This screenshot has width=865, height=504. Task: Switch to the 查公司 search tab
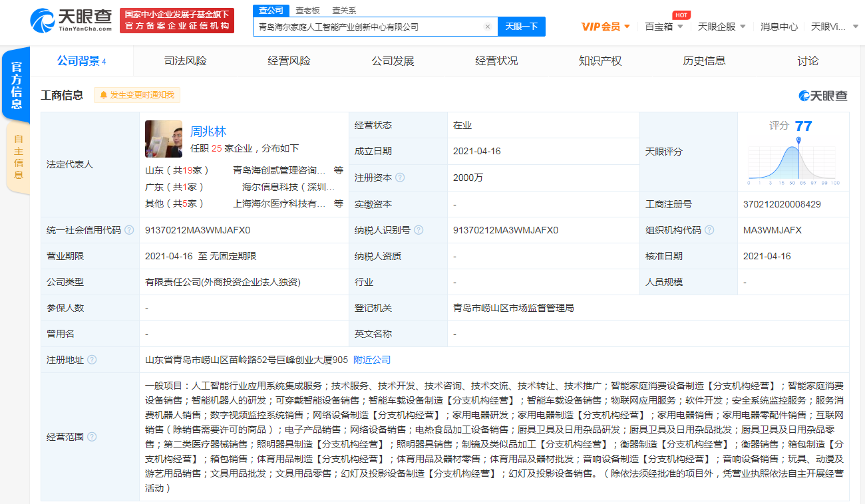click(x=271, y=10)
